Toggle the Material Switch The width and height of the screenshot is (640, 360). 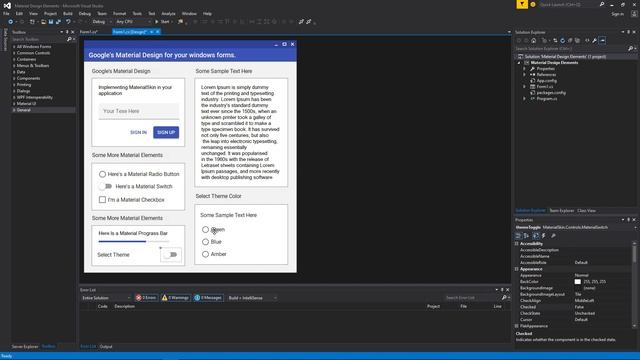[106, 186]
